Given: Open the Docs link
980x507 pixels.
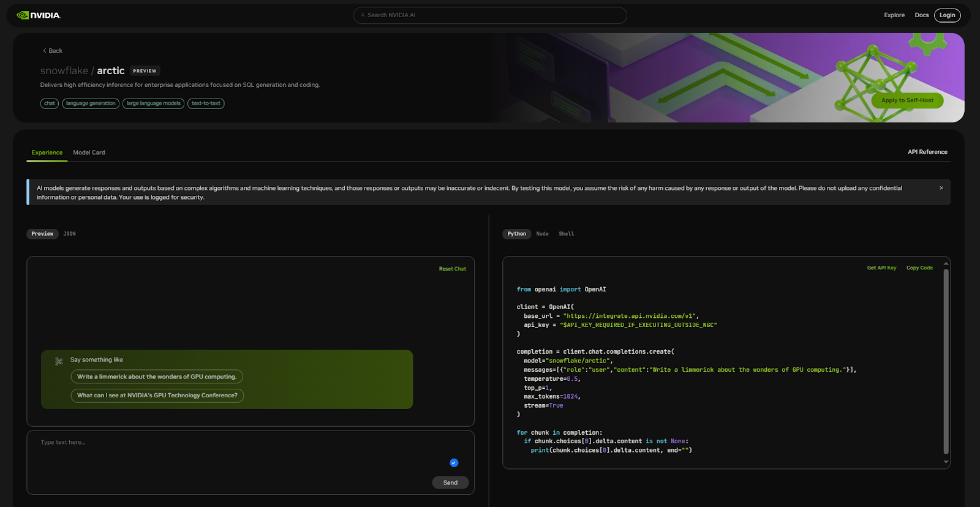Looking at the screenshot, I should (922, 15).
